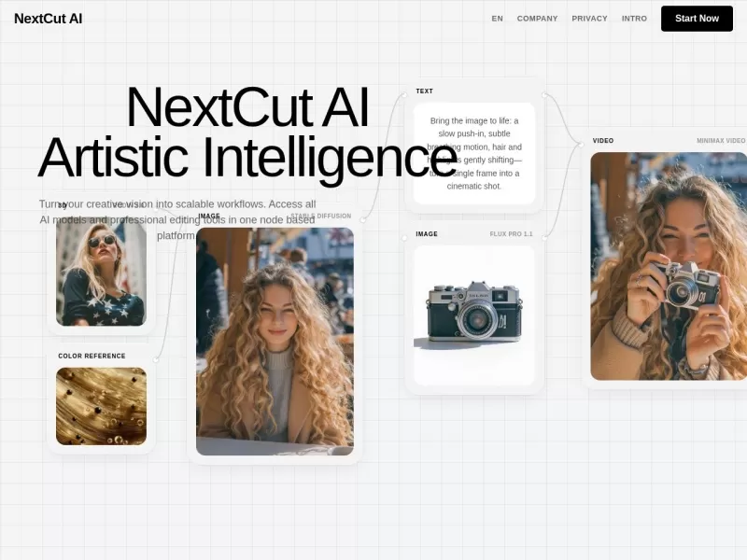
Task: Click the NextCut AI logo
Action: (x=48, y=19)
